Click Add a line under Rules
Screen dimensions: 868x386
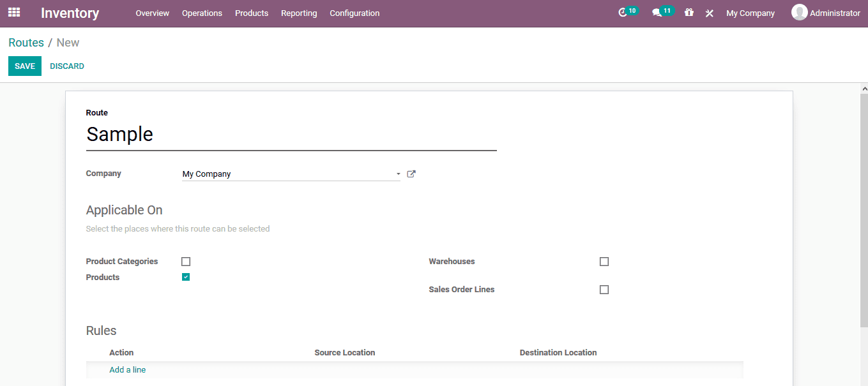(x=127, y=369)
